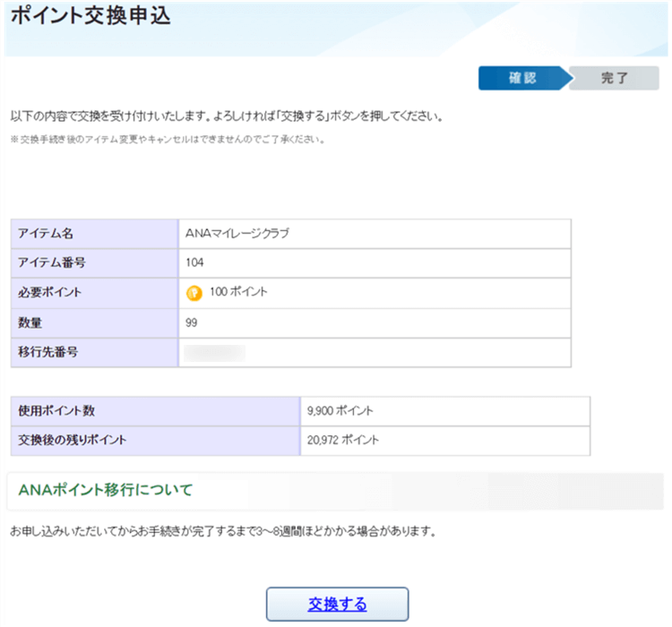Click the 100 ポイント required points text
672x627 pixels.
coord(238,292)
